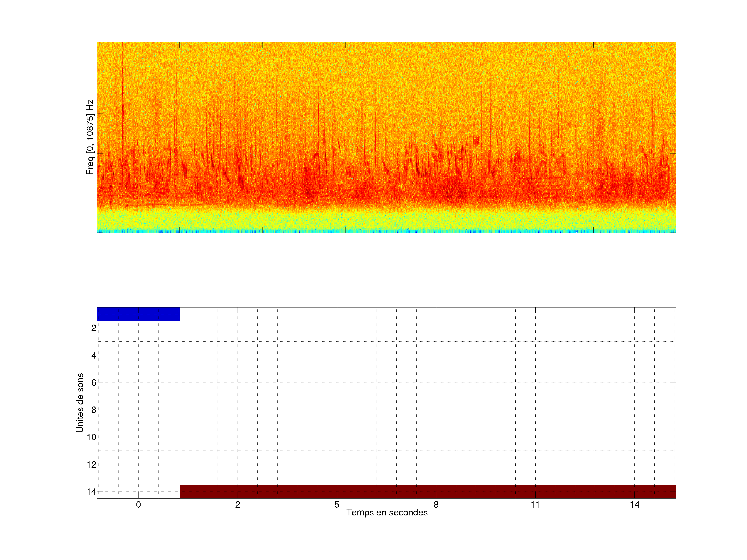Click y-axis tick label 4

coord(94,355)
